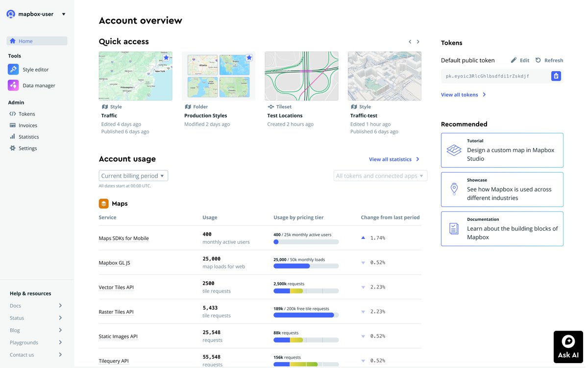Click the Refresh token icon
Image resolution: width=588 pixels, height=368 pixels.
[538, 60]
